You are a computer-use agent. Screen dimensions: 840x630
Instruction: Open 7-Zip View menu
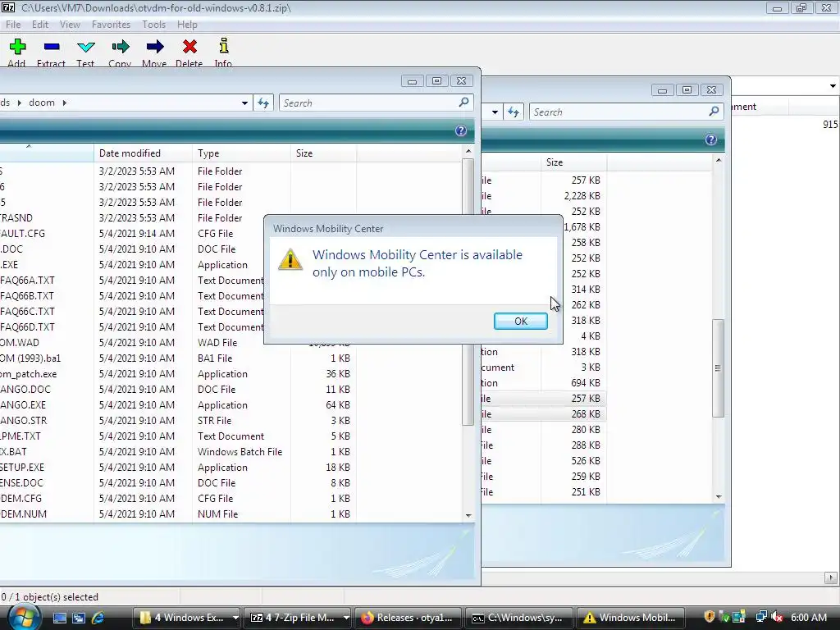[x=71, y=25]
